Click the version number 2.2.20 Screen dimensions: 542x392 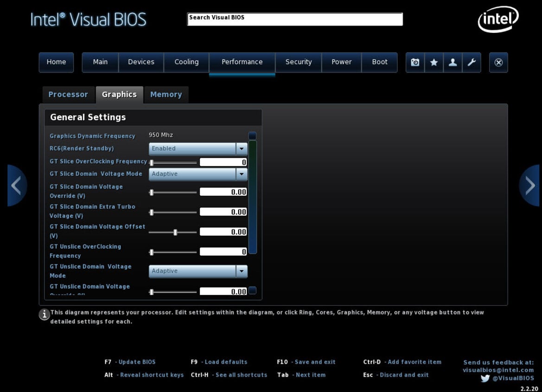coord(529,389)
